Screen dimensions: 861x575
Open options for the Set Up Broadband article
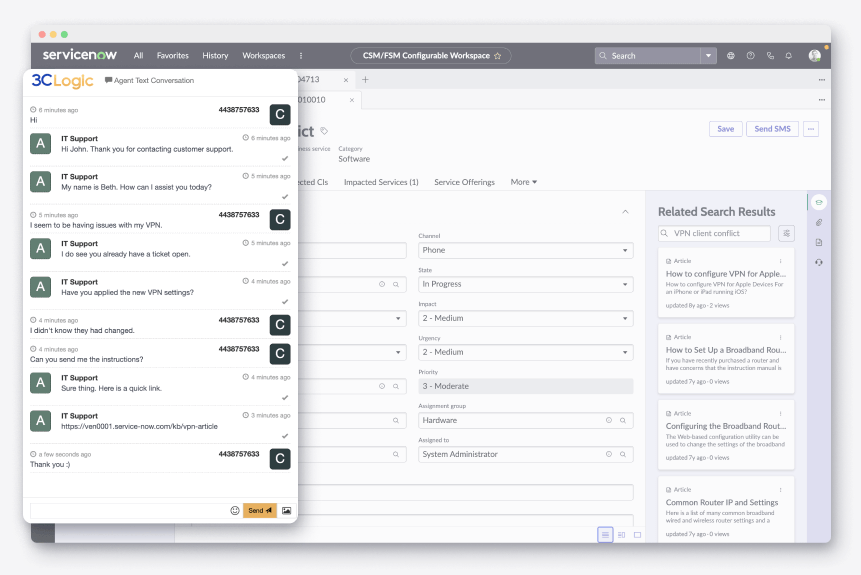click(780, 337)
